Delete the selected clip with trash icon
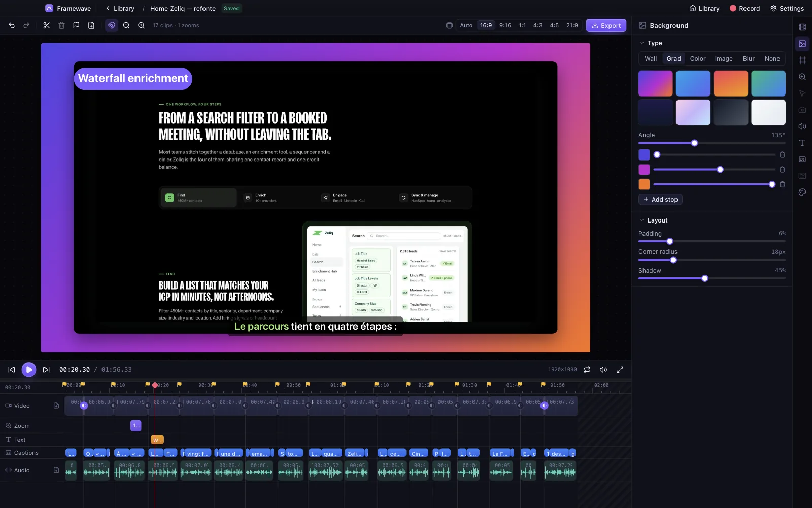 [x=61, y=25]
